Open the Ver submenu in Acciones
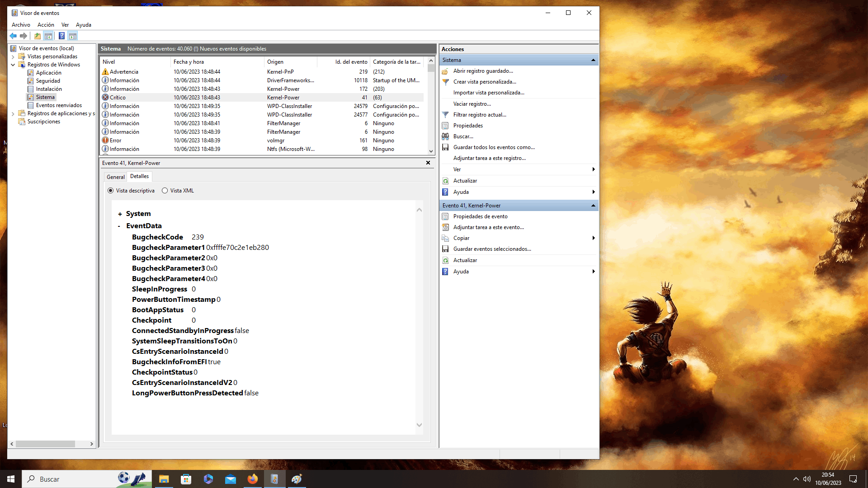 (519, 170)
